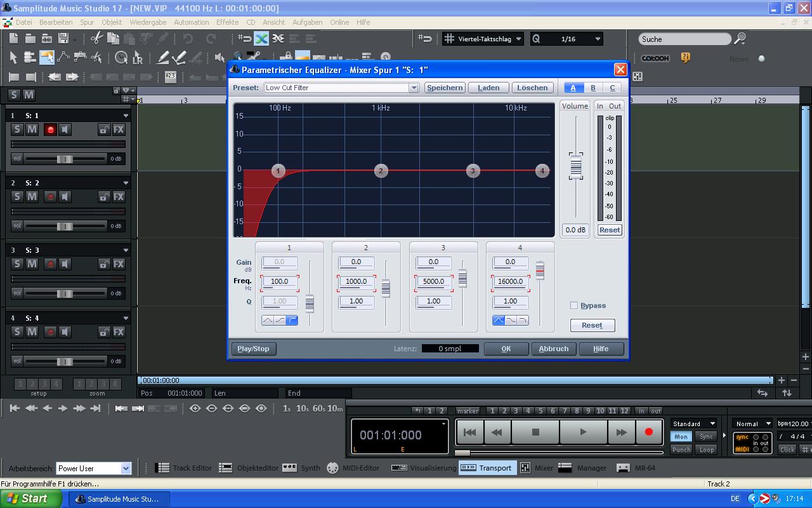
Task: Click Abbruch to cancel equalizer
Action: (x=554, y=349)
